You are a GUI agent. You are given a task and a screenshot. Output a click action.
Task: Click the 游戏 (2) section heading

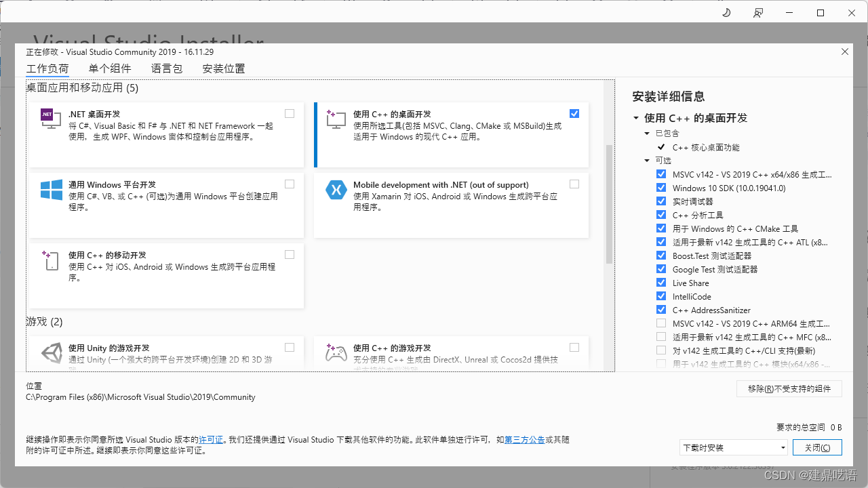click(x=45, y=321)
